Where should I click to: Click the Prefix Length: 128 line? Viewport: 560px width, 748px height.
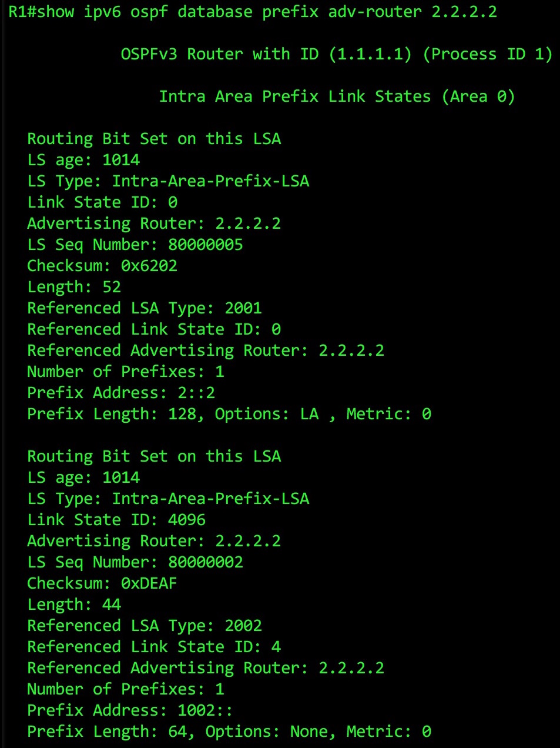tap(229, 414)
